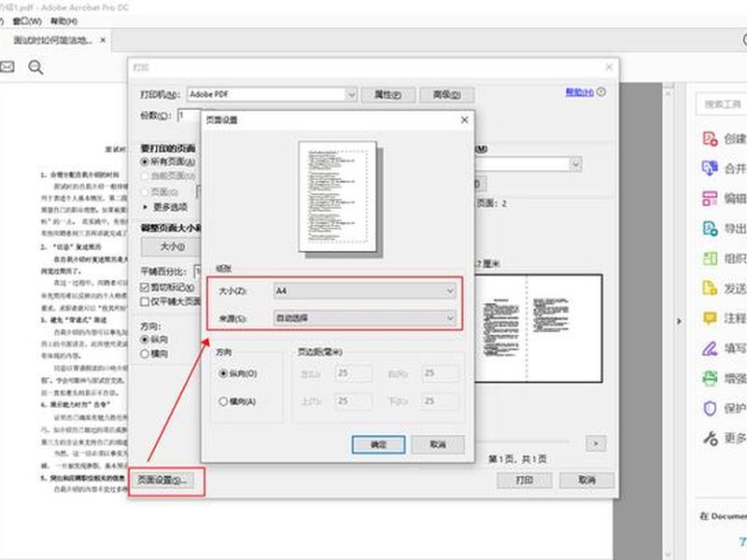747x560 pixels.
Task: Click the 份数 copies input field
Action: click(x=190, y=115)
